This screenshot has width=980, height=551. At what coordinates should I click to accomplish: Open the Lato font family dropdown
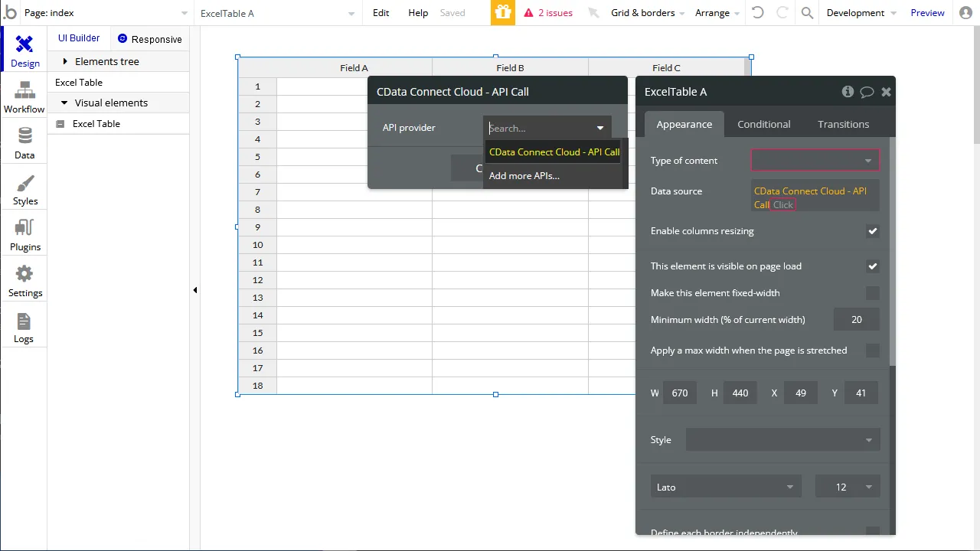click(x=725, y=487)
